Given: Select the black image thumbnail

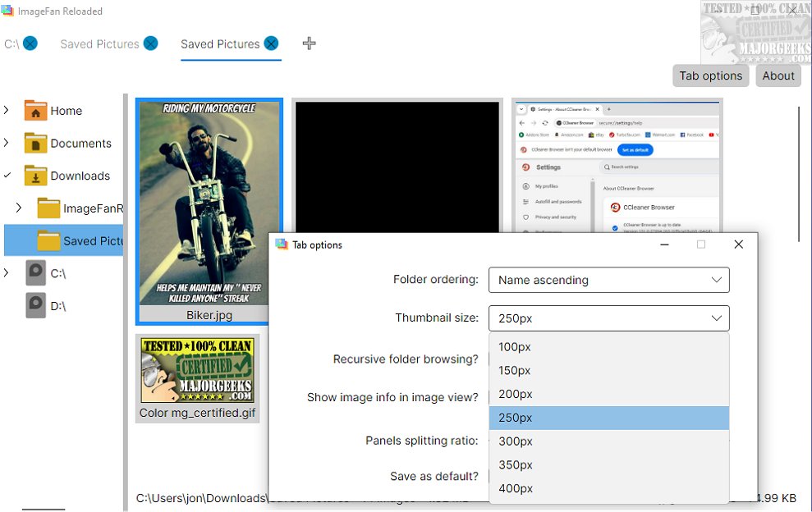Looking at the screenshot, I should pyautogui.click(x=397, y=167).
